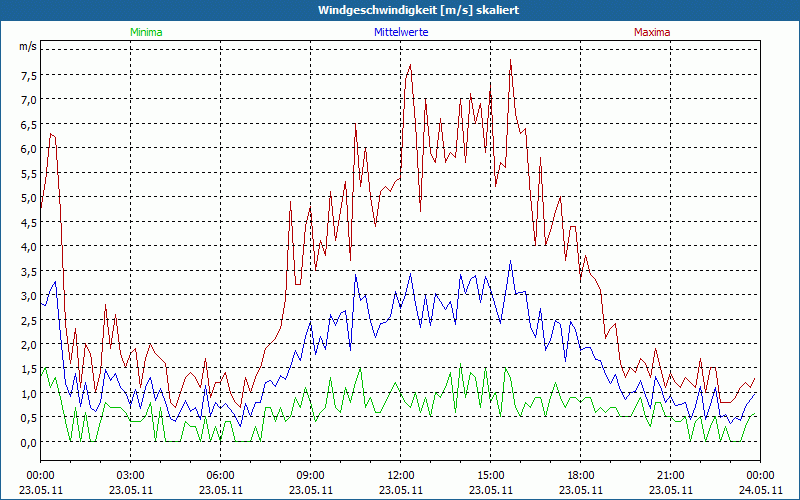Click the 7,5 y-axis label
800x500 pixels.
(29, 76)
